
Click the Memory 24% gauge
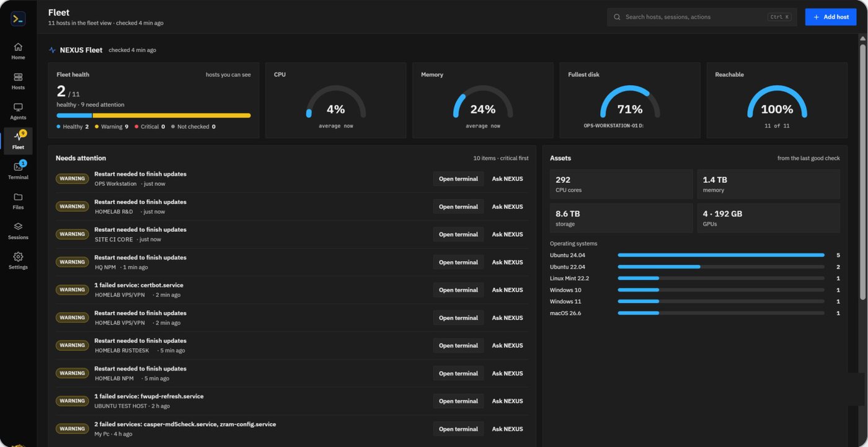click(483, 102)
